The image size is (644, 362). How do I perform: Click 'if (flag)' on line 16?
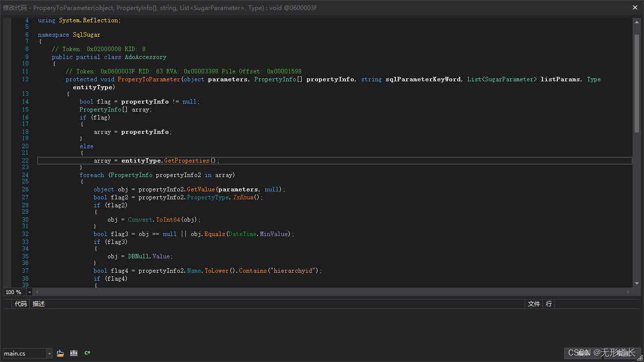click(x=95, y=118)
